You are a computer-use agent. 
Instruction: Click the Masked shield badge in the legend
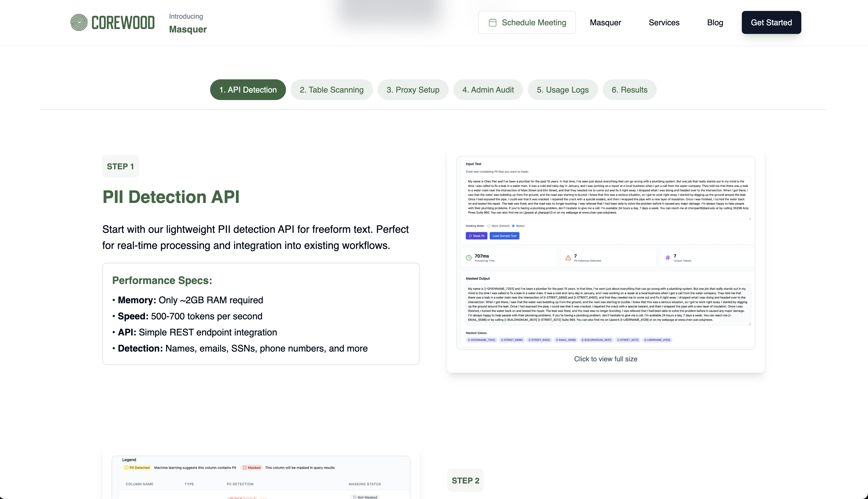[x=245, y=467]
